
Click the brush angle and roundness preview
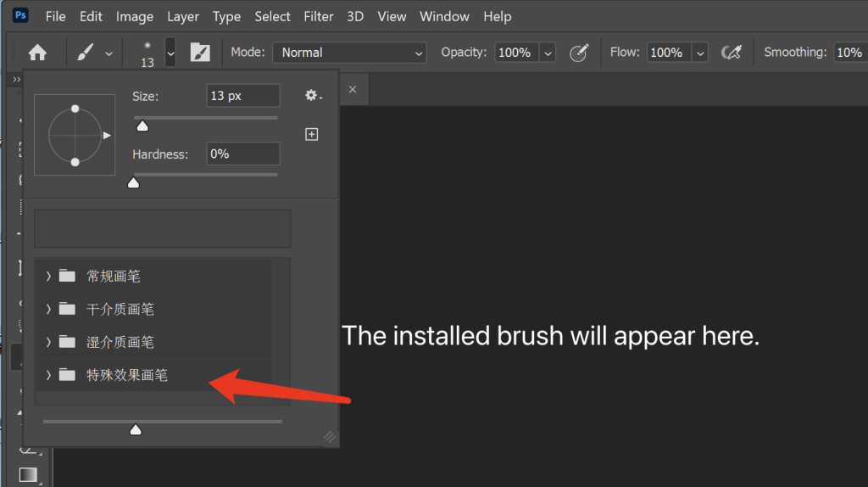click(x=75, y=135)
